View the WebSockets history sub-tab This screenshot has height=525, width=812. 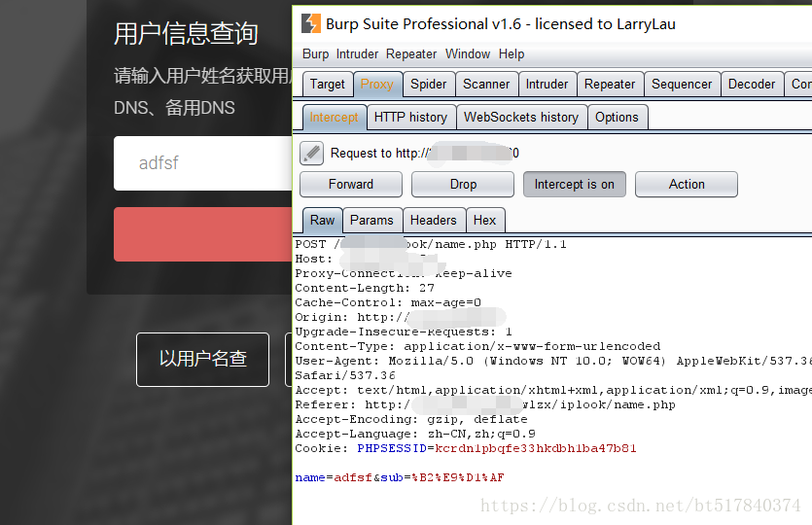tap(521, 117)
